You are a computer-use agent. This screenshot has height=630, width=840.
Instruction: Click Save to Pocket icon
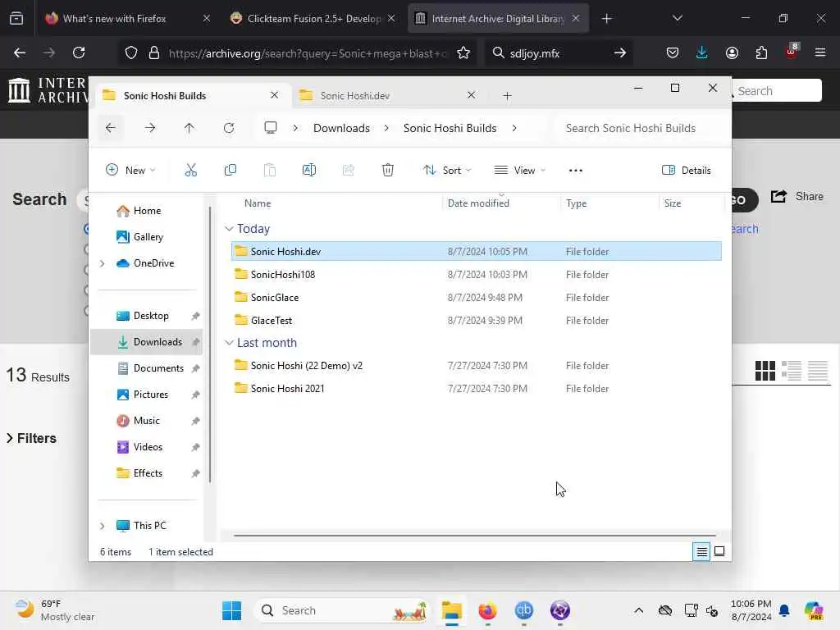[673, 52]
